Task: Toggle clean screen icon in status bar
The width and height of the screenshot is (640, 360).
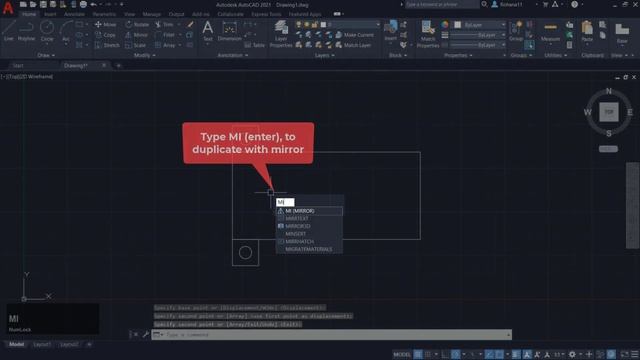Action: click(624, 354)
